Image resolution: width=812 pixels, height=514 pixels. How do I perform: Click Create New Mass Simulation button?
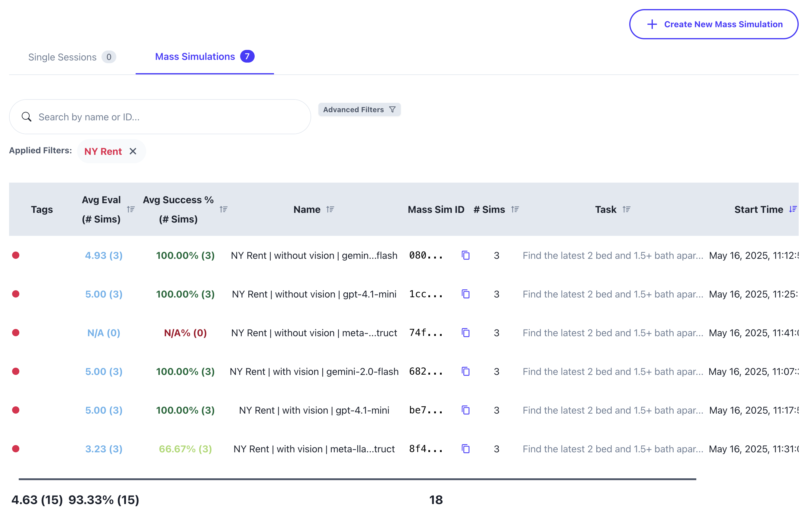pos(714,24)
